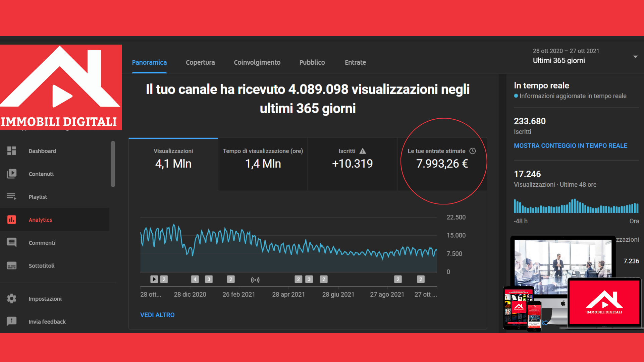Select the Iscritti metric card
This screenshot has height=362, width=644.
[352, 164]
